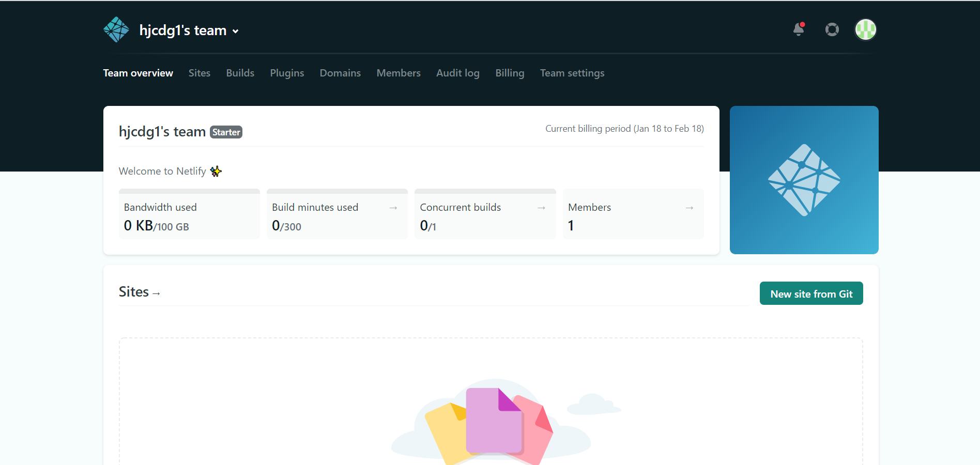
Task: Open the user avatar menu
Action: [x=866, y=29]
